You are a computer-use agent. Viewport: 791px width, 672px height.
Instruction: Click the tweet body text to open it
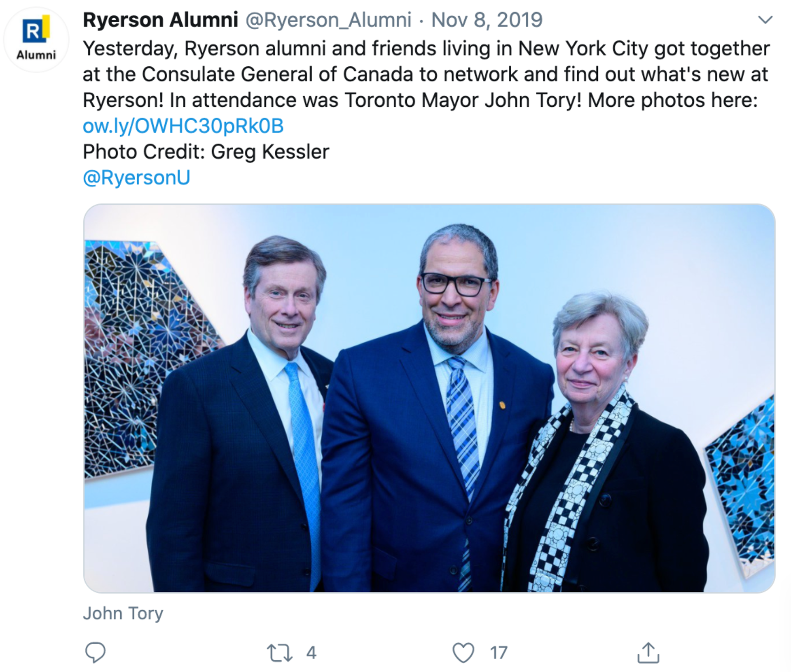[426, 74]
